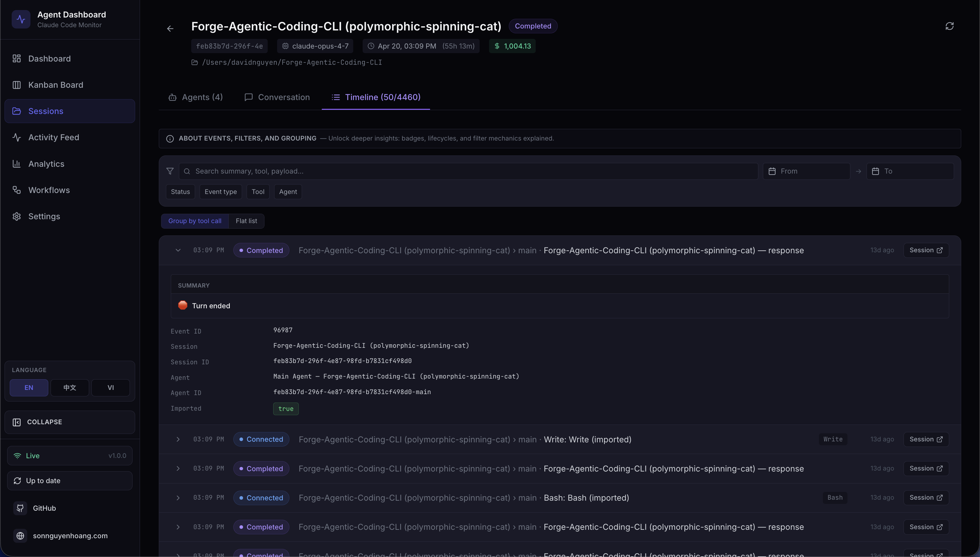Open the sonnguyenhoang.com link

70,536
